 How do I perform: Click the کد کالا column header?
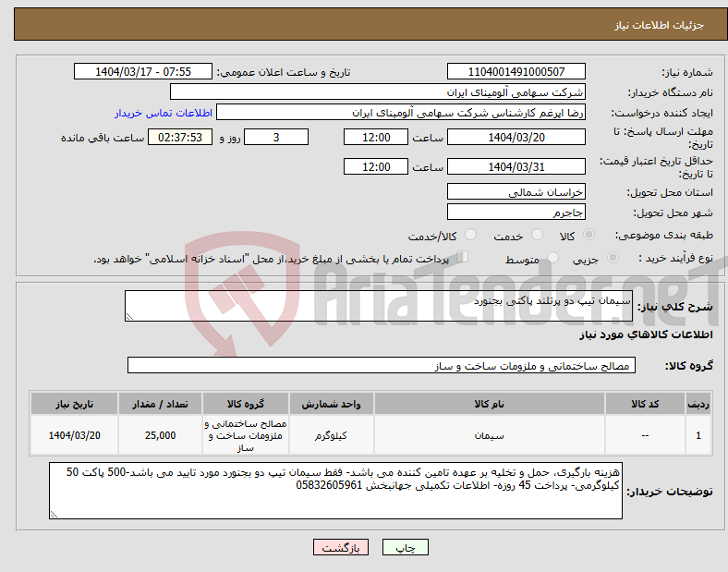coord(645,404)
